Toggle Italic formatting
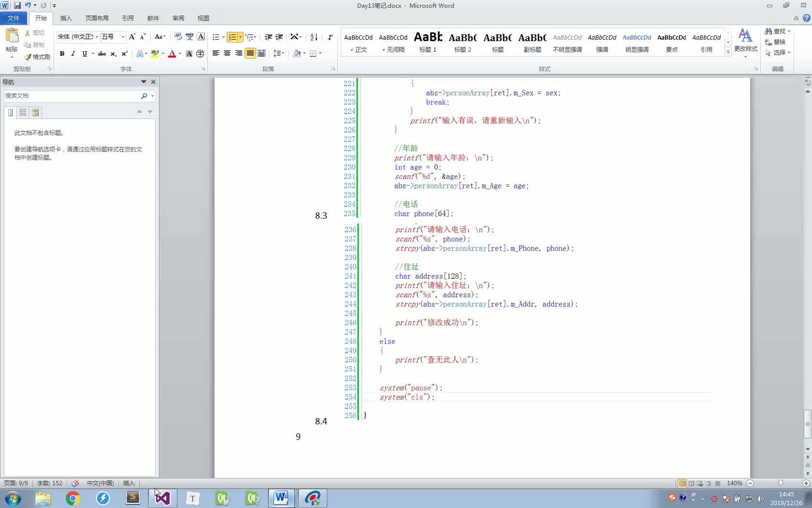 tap(73, 54)
